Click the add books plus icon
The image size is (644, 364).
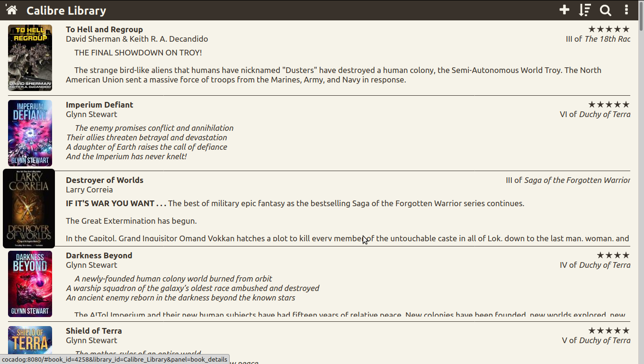tap(564, 10)
